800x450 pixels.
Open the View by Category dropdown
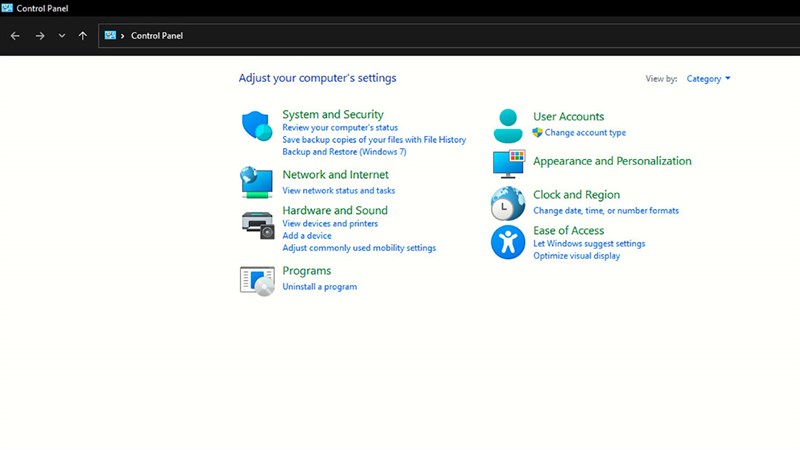pyautogui.click(x=708, y=79)
